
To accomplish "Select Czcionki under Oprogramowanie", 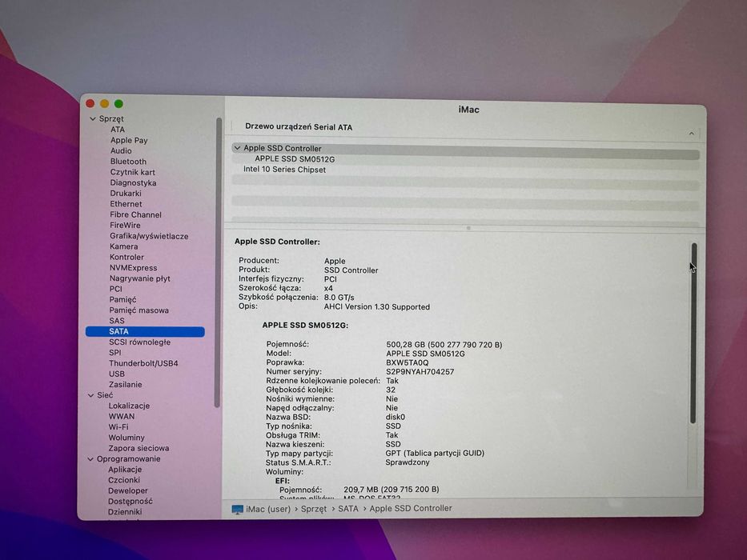I will [x=124, y=480].
